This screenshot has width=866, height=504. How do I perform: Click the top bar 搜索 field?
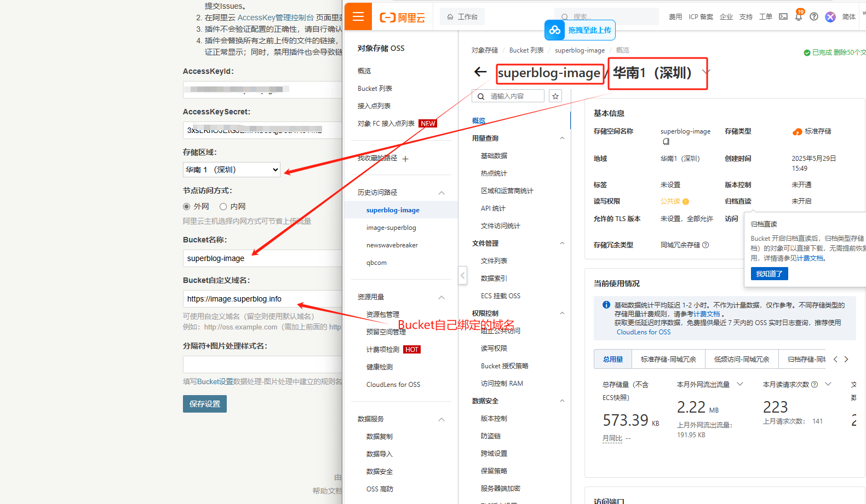pyautogui.click(x=606, y=17)
